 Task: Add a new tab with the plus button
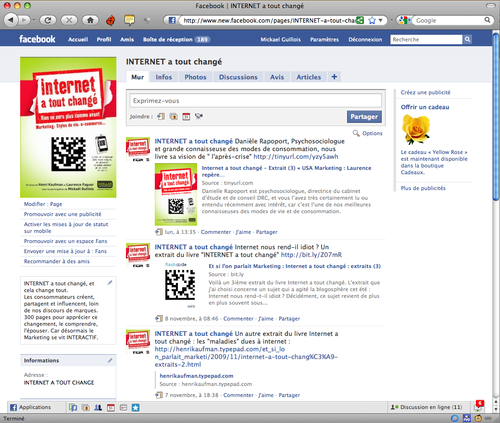coord(334,77)
